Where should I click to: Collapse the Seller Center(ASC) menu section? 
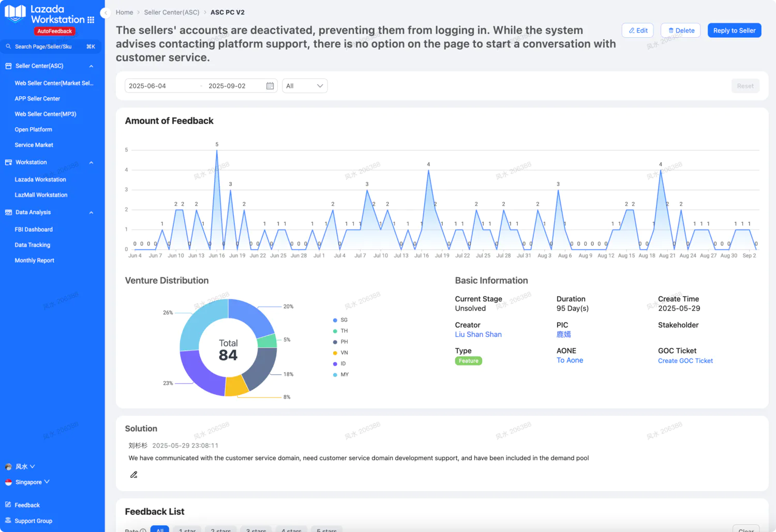click(x=91, y=66)
